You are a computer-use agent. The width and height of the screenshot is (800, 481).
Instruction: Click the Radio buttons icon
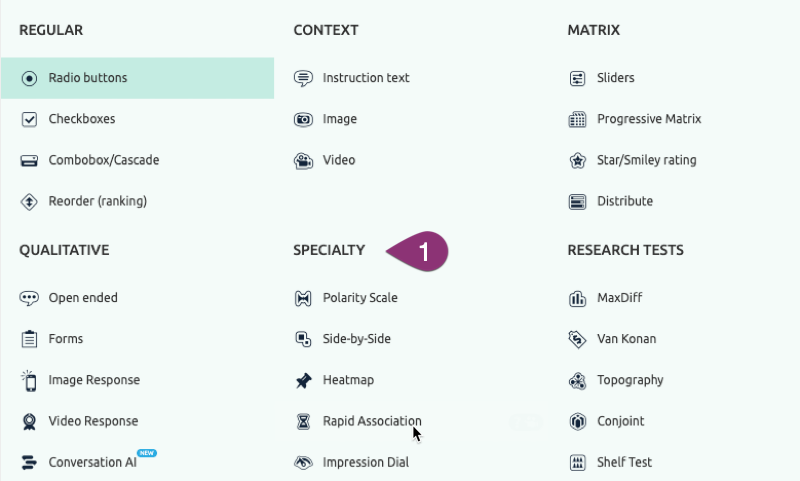(29, 78)
